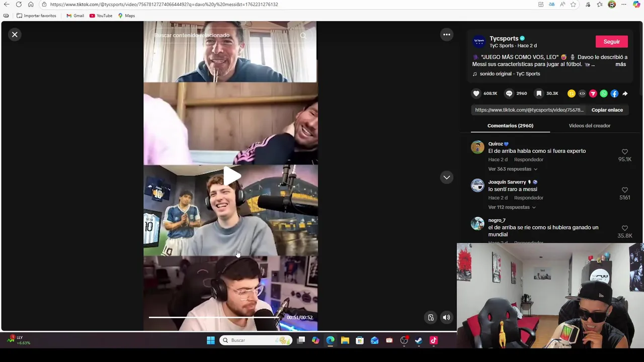The image size is (644, 362).
Task: Open browser profile avatar
Action: point(612,5)
